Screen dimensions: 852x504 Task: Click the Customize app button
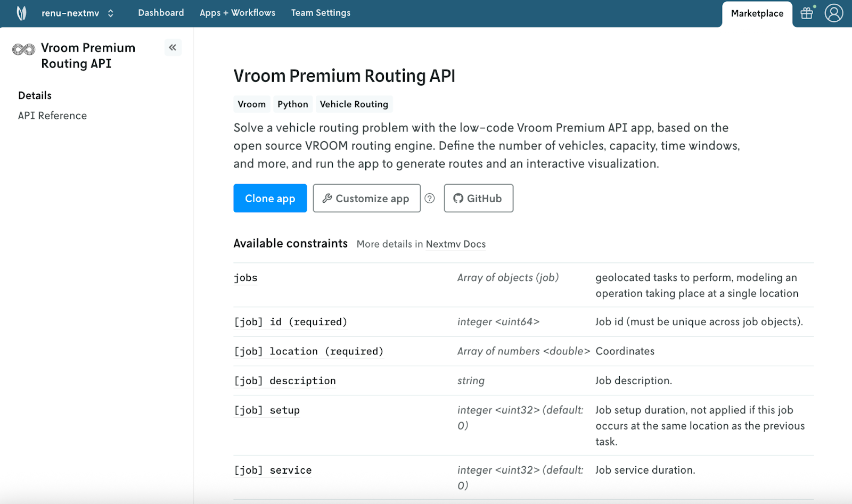(x=366, y=199)
